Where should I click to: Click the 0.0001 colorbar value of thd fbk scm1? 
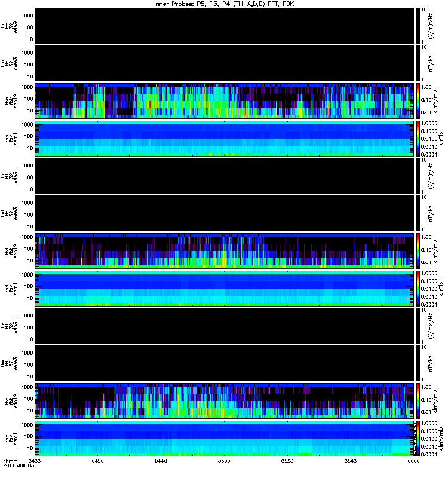429,304
